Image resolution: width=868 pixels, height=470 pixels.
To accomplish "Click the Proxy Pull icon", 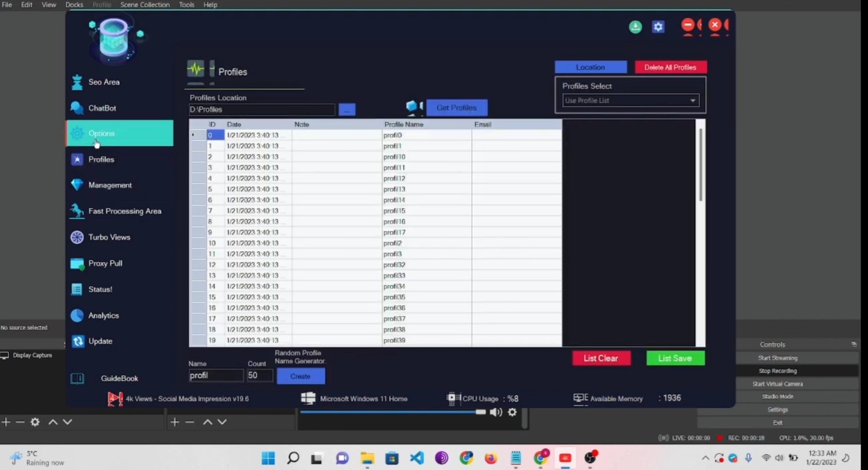I will 77,263.
